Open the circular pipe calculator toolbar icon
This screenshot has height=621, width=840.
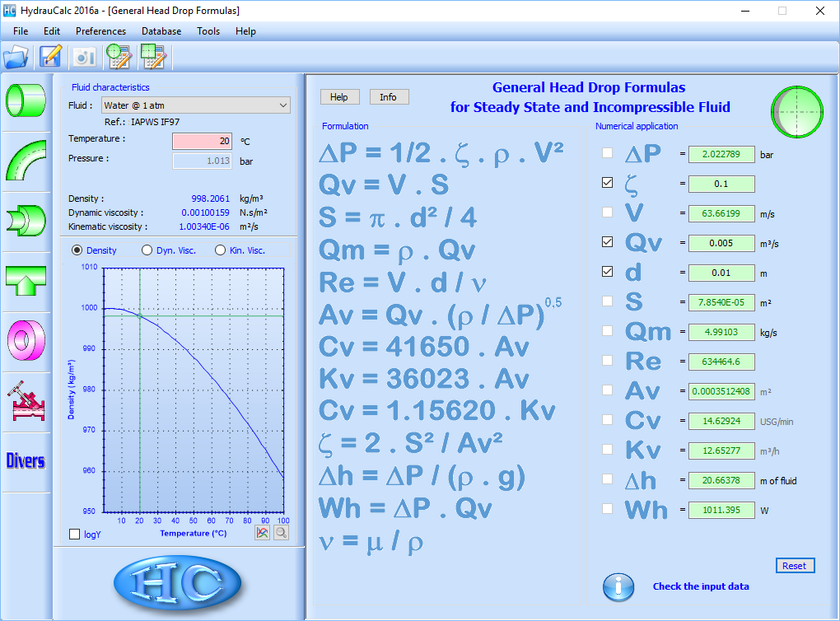click(119, 58)
